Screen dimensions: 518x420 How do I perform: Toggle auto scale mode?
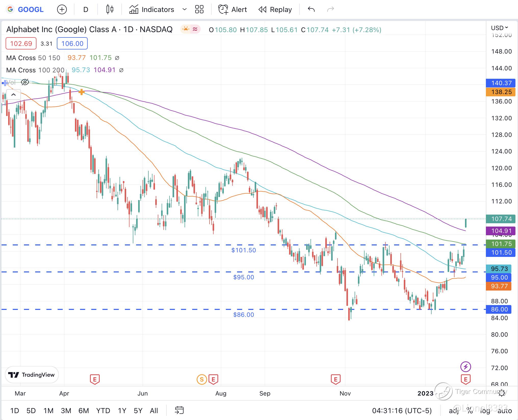504,411
